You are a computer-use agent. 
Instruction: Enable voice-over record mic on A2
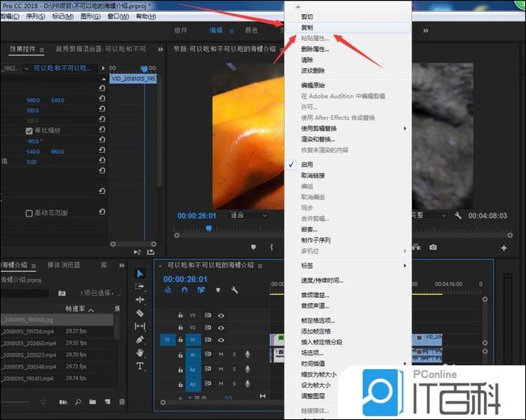click(x=247, y=369)
